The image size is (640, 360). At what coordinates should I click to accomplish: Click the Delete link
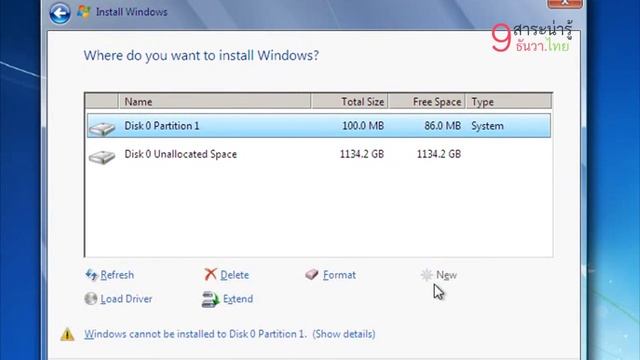coord(235,275)
